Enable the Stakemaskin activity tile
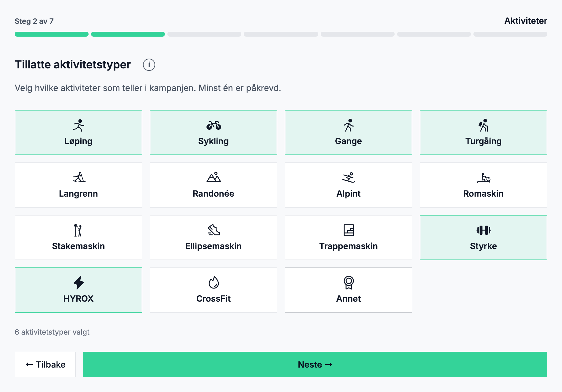 [x=78, y=238]
